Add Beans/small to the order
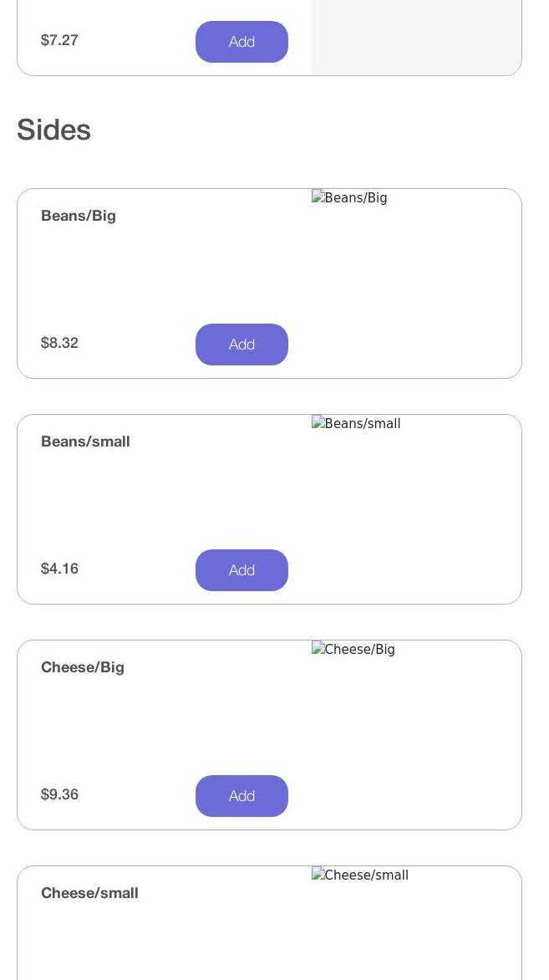This screenshot has width=549, height=980. (241, 570)
